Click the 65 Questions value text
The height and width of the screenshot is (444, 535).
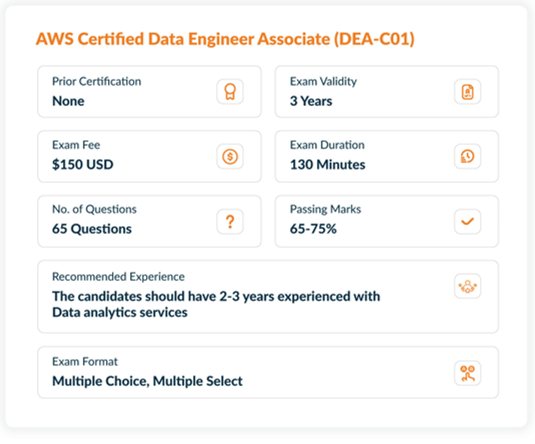point(92,229)
